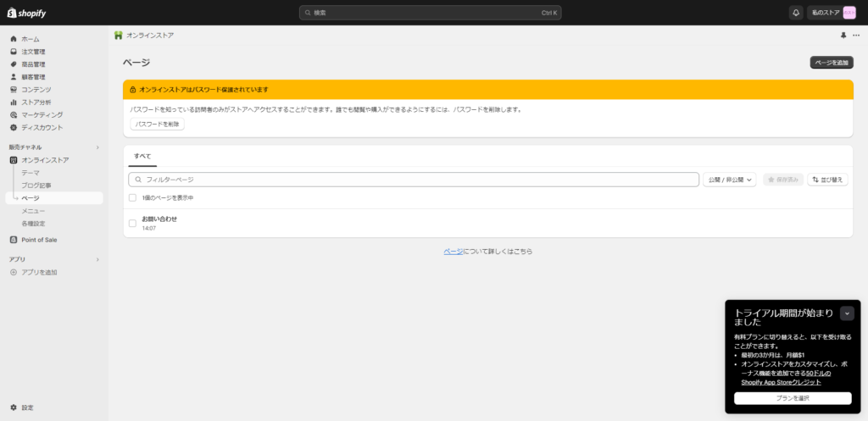868x421 pixels.
Task: Click the 1個のページを表示中 label
Action: point(168,197)
